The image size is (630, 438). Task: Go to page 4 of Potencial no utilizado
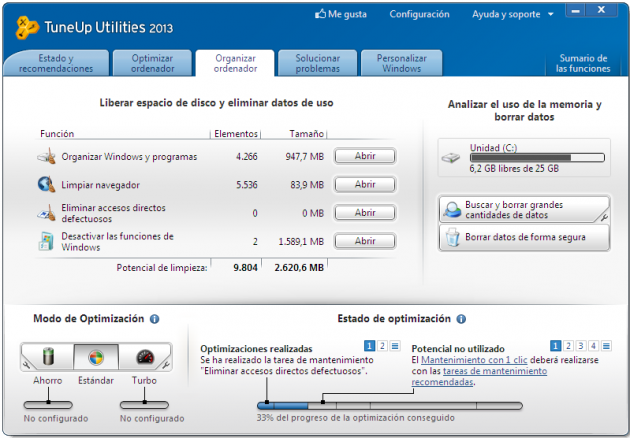coord(593,346)
